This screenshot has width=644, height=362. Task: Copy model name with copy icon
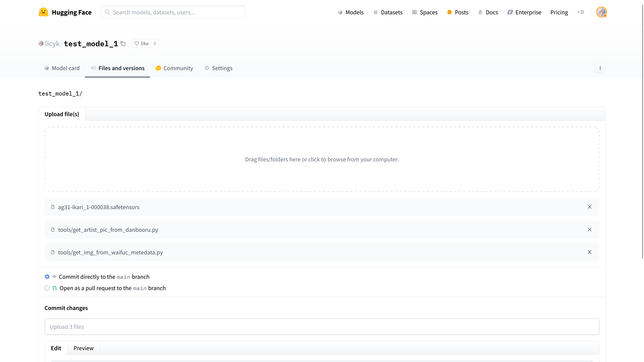click(123, 44)
